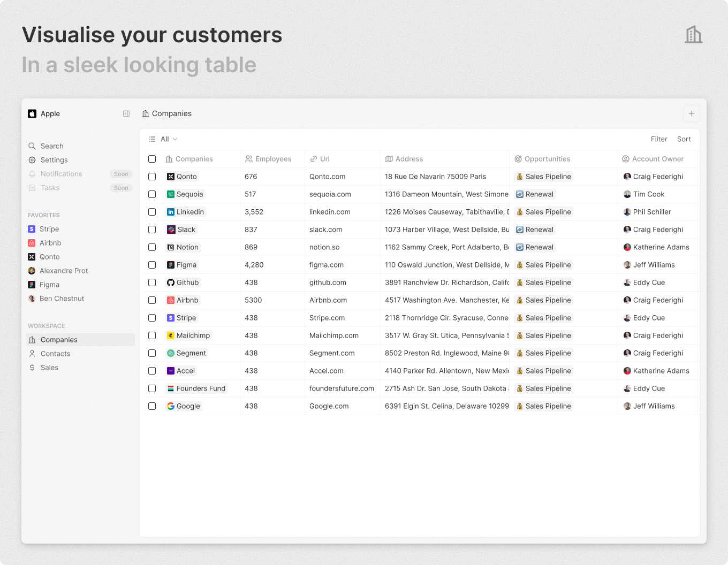Screen dimensions: 728x565
Task: Toggle the select-all checkbox in header
Action: point(152,159)
